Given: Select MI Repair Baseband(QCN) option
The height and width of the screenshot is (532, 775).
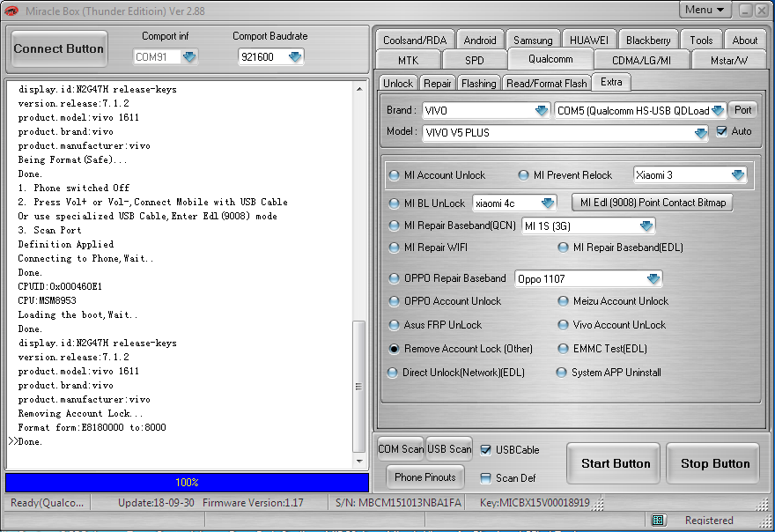Looking at the screenshot, I should point(394,225).
